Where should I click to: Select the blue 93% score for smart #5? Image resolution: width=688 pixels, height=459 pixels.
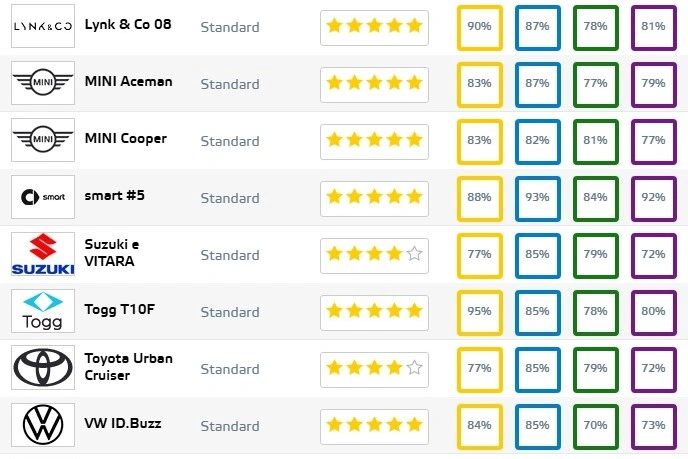coord(538,198)
